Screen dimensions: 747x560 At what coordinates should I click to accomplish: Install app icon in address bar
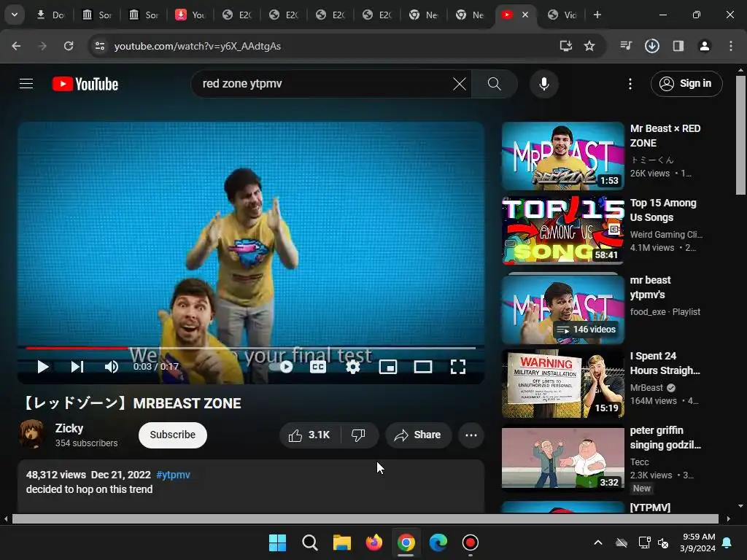(x=566, y=46)
